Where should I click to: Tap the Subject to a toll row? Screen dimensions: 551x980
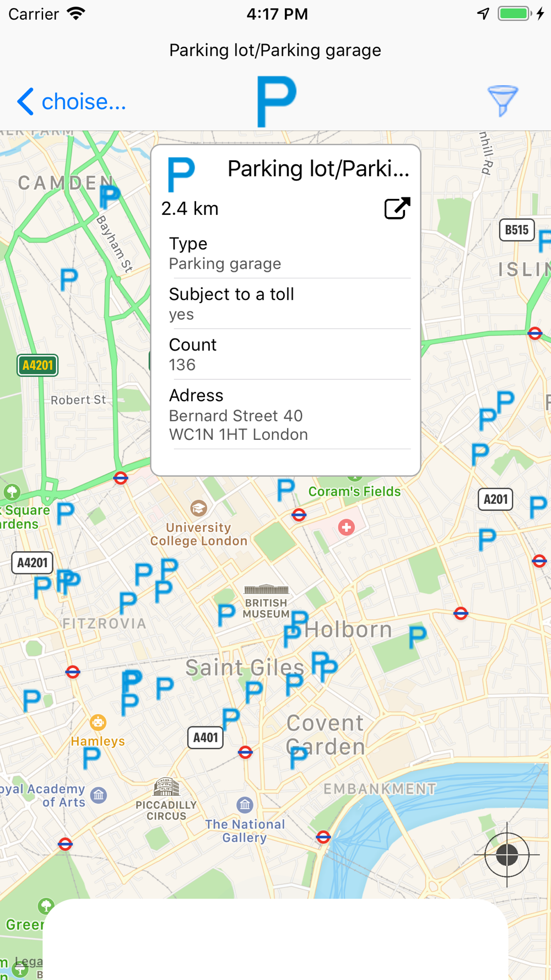click(290, 304)
